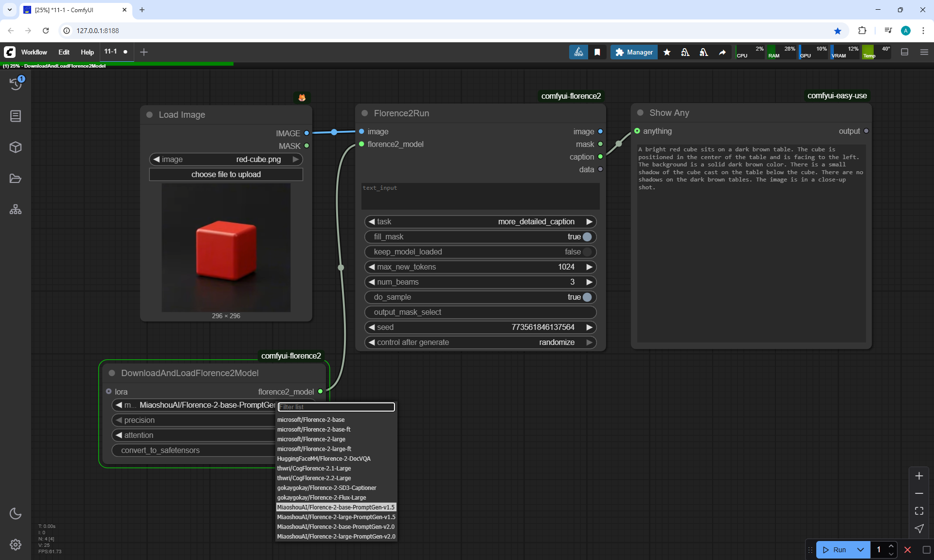Toggle dark theme moon icon
The image size is (934, 560).
click(x=16, y=513)
